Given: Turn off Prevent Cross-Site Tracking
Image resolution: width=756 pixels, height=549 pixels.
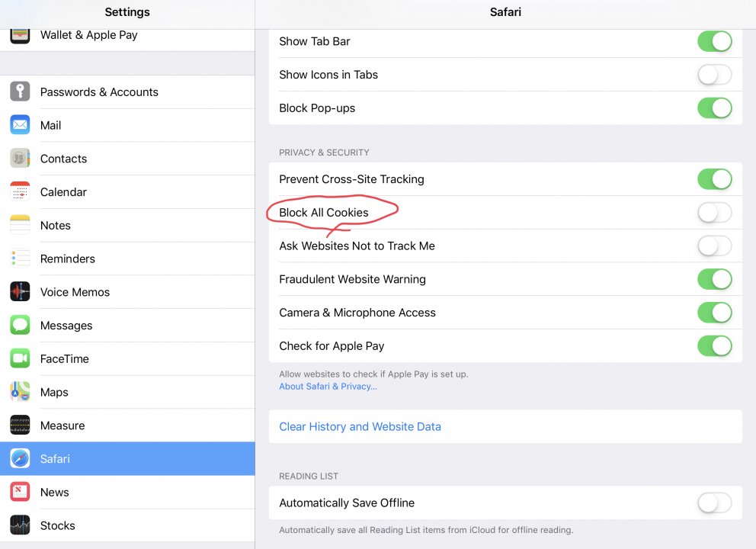Looking at the screenshot, I should (x=714, y=179).
